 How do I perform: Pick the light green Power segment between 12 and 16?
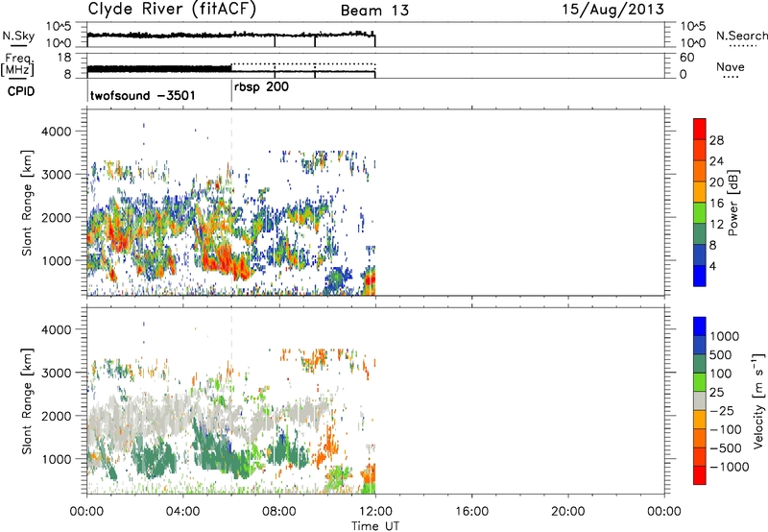click(x=700, y=213)
